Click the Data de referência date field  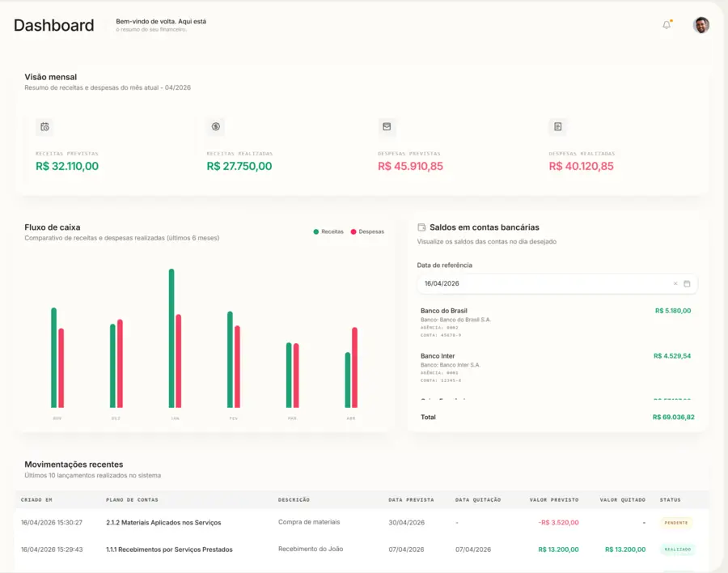(x=557, y=283)
